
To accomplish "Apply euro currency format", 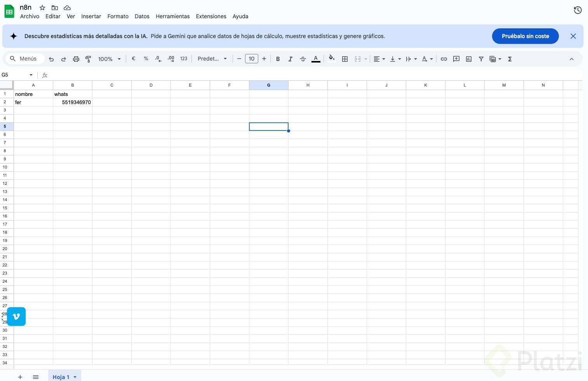I will click(134, 59).
